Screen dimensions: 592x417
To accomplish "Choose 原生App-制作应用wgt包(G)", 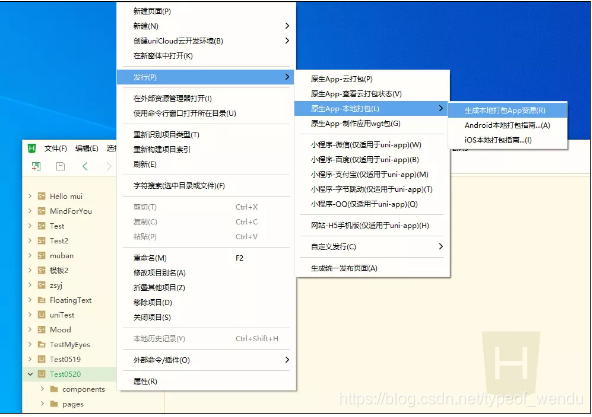I will 373,124.
